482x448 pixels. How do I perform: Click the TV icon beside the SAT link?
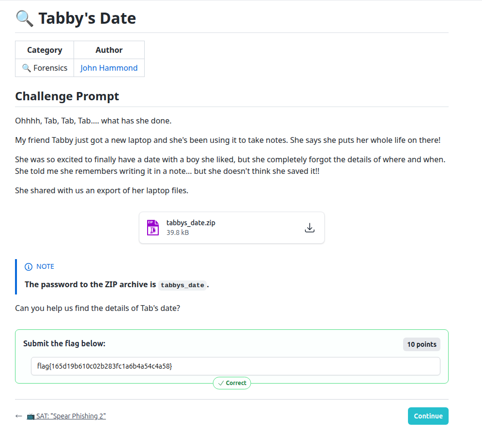pyautogui.click(x=30, y=416)
